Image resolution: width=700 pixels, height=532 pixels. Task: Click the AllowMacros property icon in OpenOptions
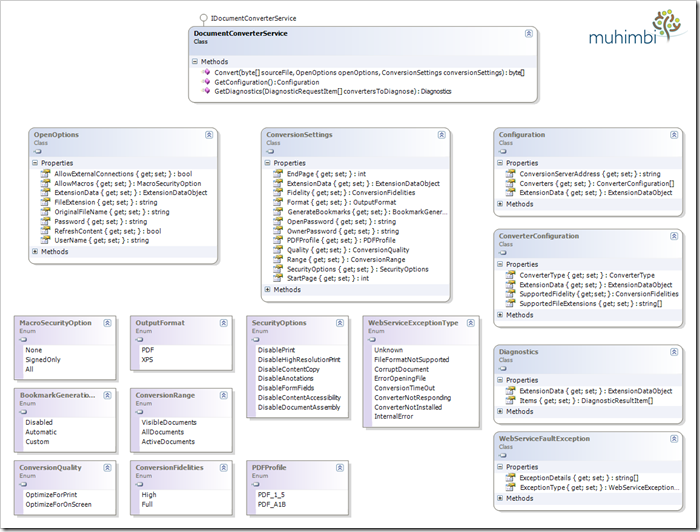tap(46, 184)
